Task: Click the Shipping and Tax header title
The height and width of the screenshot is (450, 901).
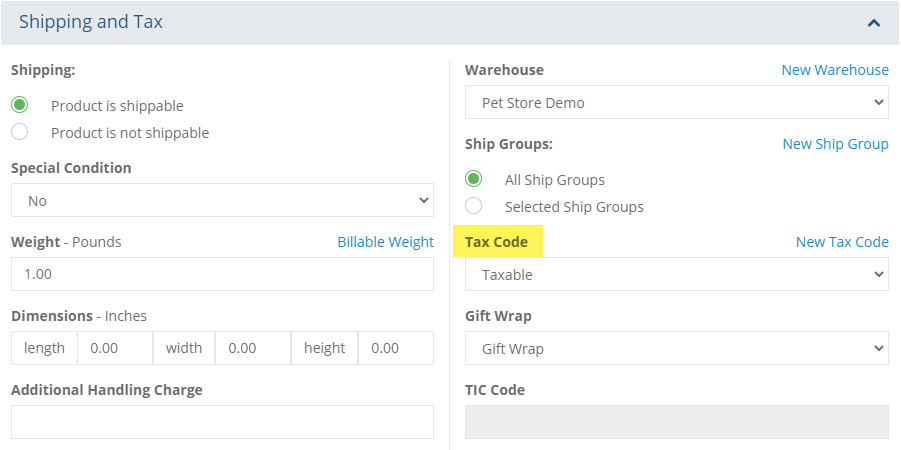Action: (91, 22)
